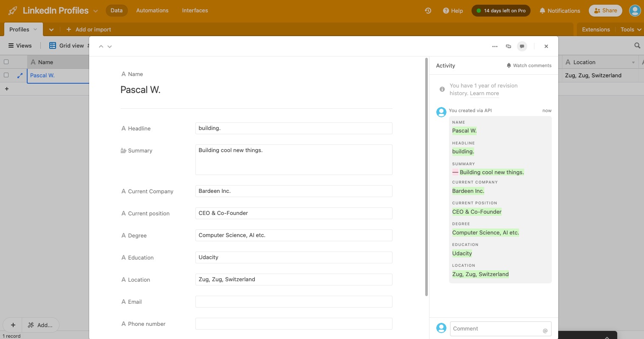This screenshot has height=339, width=644.
Task: Click the rocket base icon
Action: click(13, 11)
